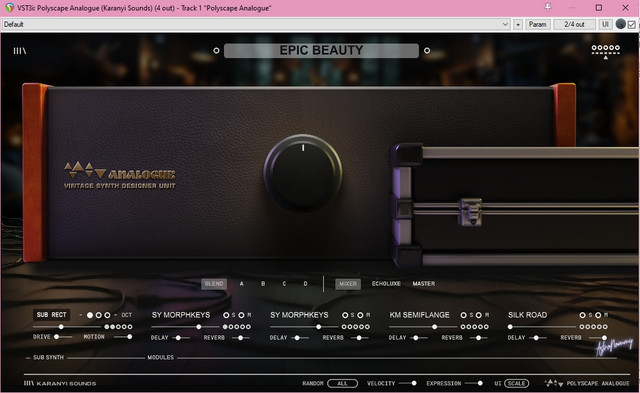Image resolution: width=640 pixels, height=393 pixels.
Task: Adjust the DRIVE slider
Action: [x=63, y=337]
